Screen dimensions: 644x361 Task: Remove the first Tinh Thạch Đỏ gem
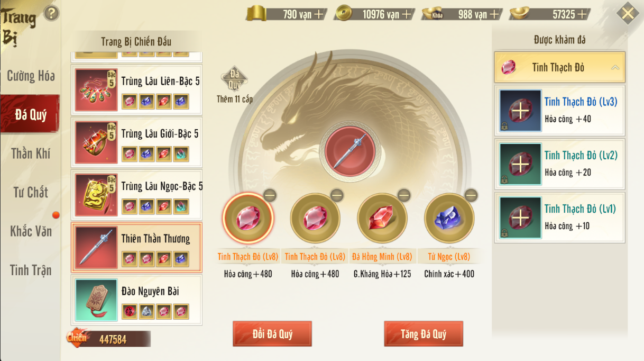(x=270, y=195)
